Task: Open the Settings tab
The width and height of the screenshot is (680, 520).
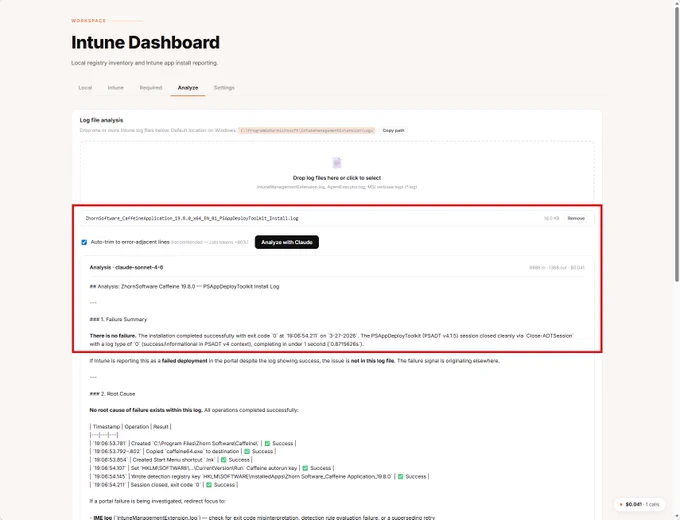Action: [x=224, y=88]
